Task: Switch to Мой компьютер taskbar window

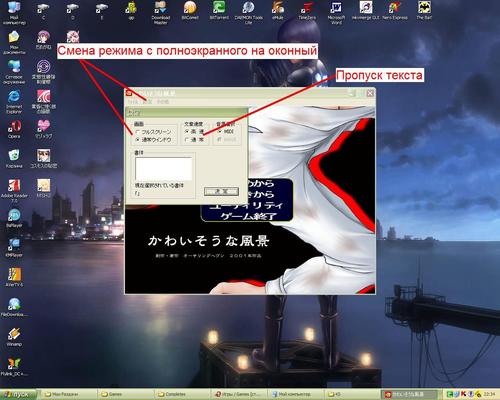Action: pyautogui.click(x=296, y=394)
